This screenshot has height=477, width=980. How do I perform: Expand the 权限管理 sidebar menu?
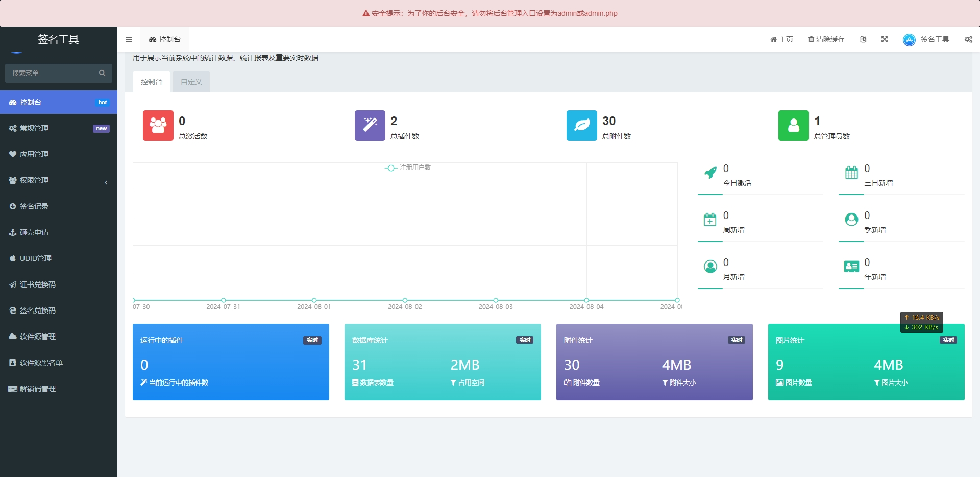point(59,180)
